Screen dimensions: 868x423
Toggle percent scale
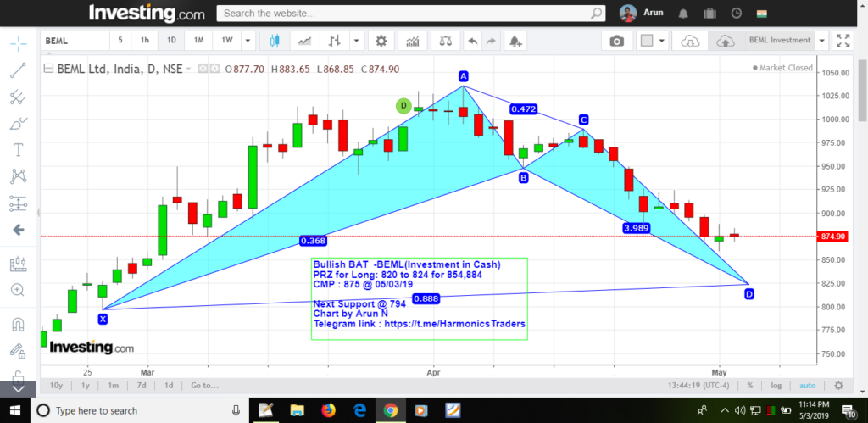749,386
